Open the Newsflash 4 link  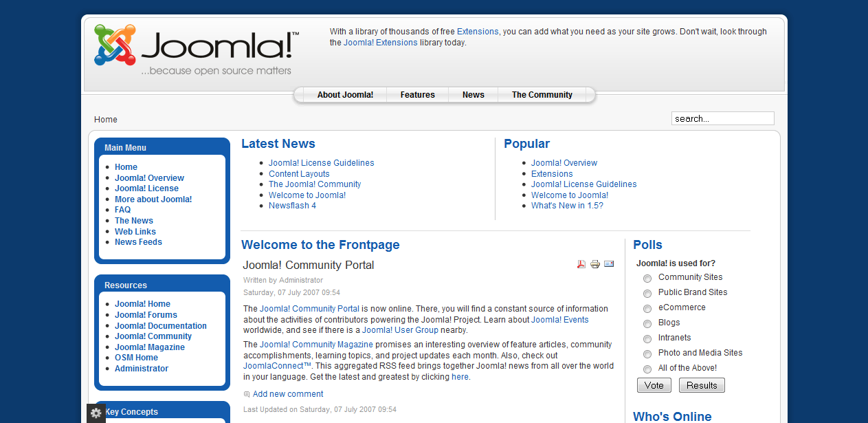pyautogui.click(x=292, y=206)
